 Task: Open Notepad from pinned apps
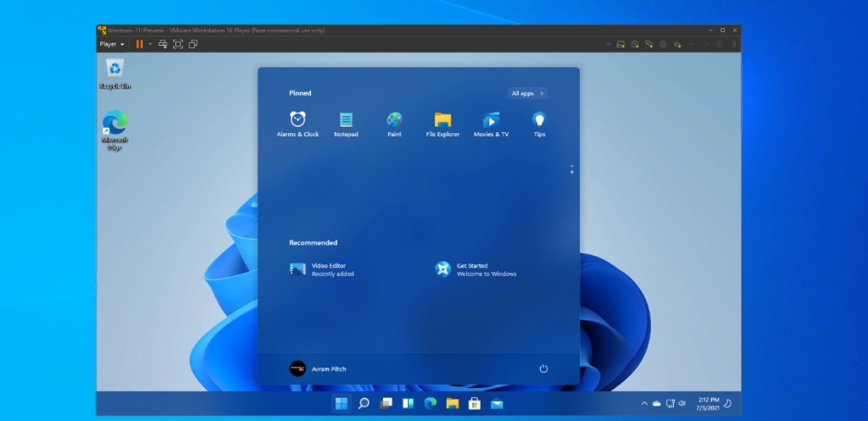pos(346,125)
